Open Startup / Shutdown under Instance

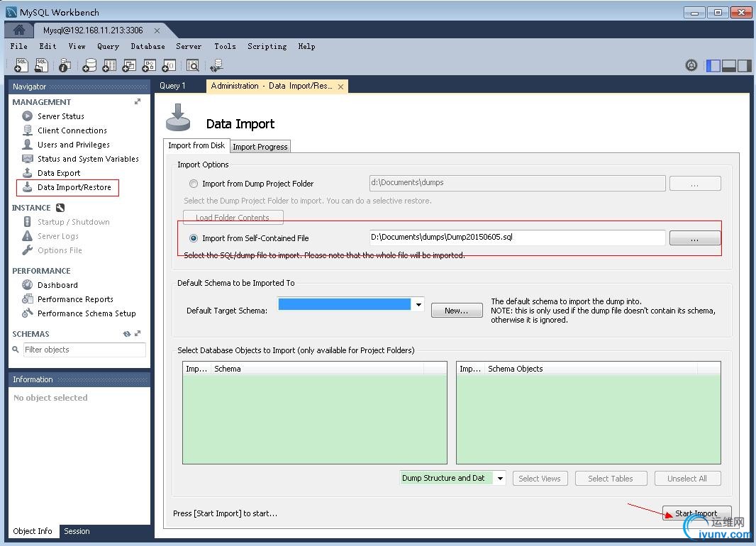pos(73,222)
